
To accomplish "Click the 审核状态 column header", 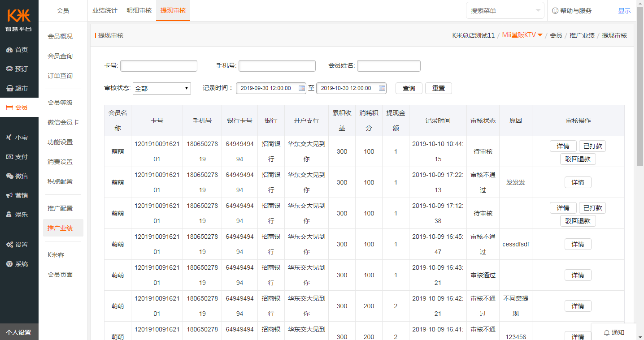I will tap(483, 121).
